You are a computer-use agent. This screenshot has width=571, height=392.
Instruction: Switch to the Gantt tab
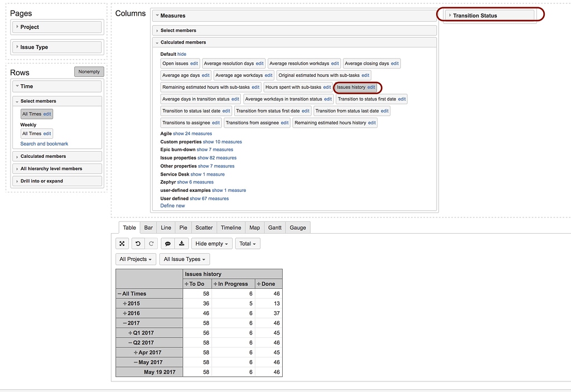[275, 228]
